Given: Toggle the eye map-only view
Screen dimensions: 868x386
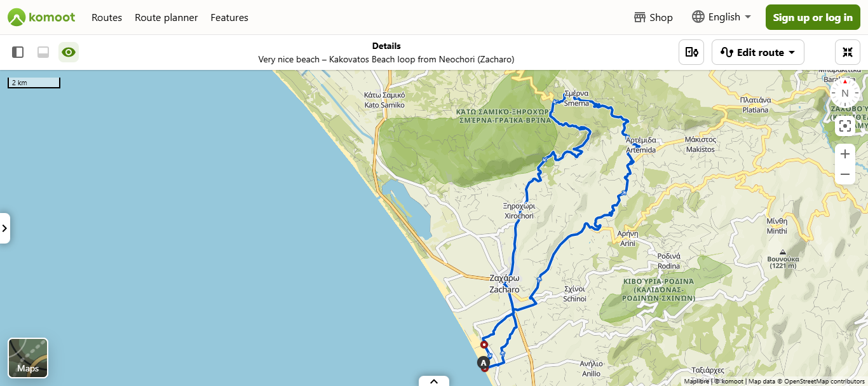Looking at the screenshot, I should pos(69,52).
